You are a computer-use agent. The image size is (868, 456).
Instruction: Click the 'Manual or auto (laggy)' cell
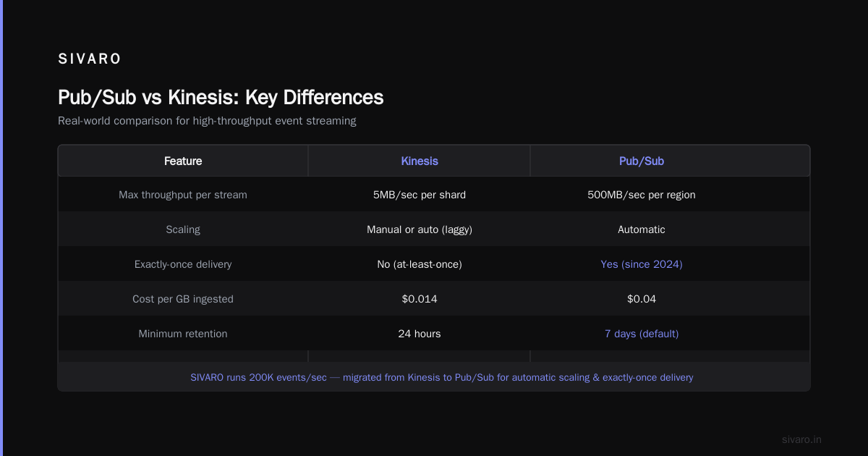pos(420,229)
